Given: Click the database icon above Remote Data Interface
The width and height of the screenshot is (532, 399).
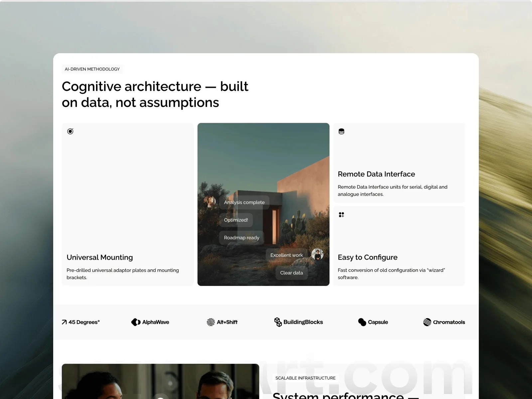Looking at the screenshot, I should click(x=341, y=131).
